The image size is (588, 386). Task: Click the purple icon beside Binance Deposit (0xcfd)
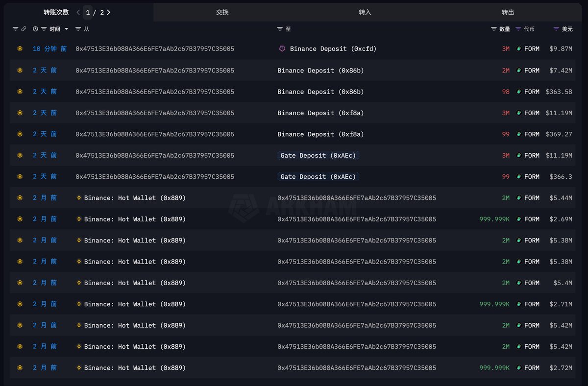pyautogui.click(x=282, y=49)
